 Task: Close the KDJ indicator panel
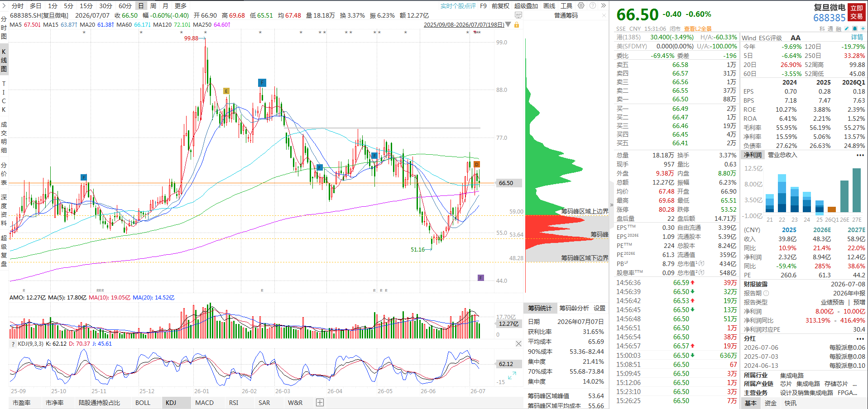pos(518,344)
